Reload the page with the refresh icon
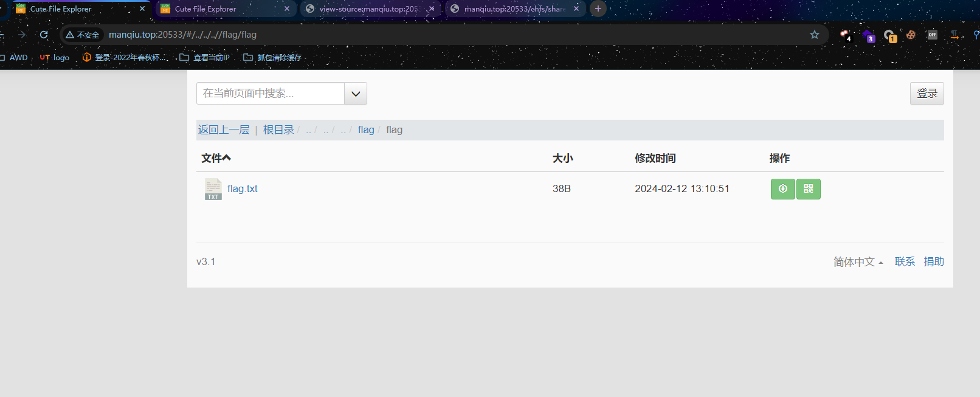This screenshot has height=397, width=980. click(44, 35)
